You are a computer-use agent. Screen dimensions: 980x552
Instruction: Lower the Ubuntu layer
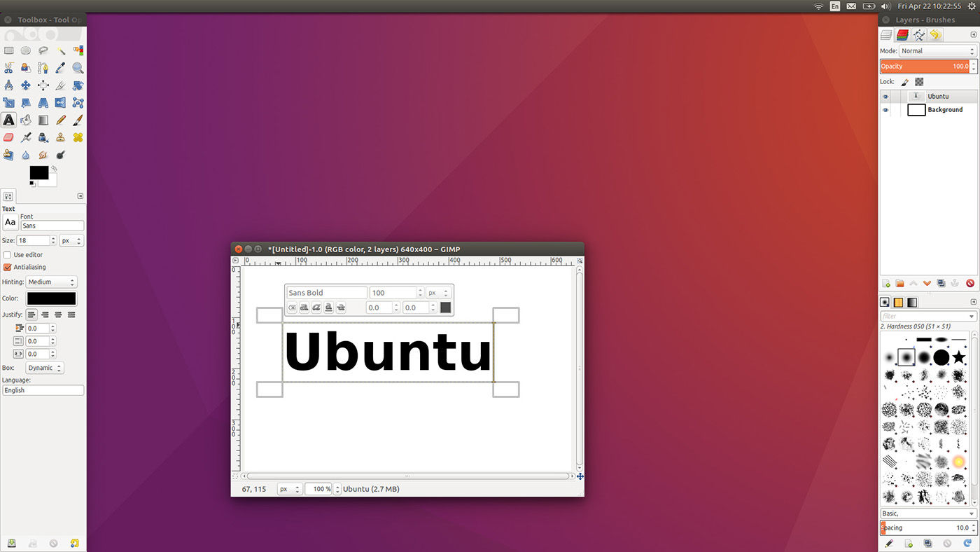click(927, 283)
